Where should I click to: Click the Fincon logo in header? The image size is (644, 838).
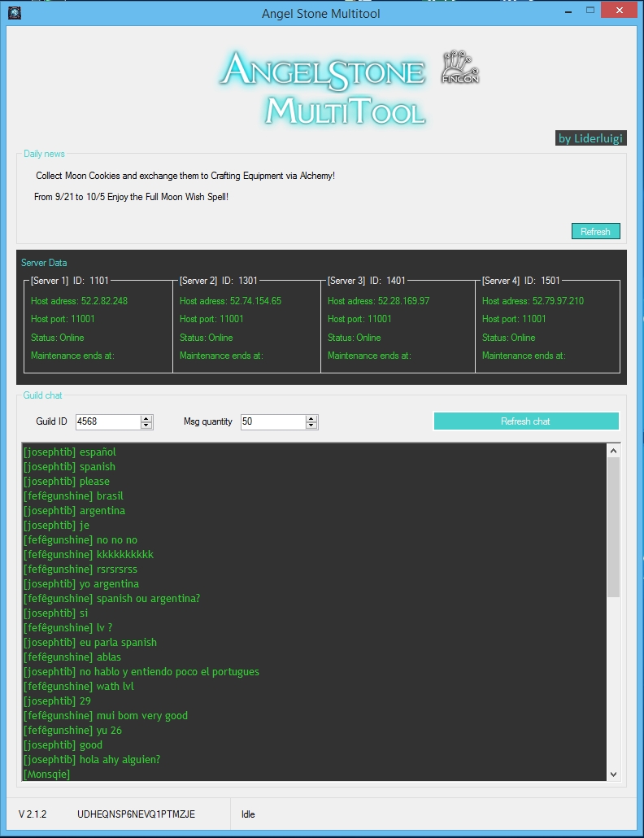pyautogui.click(x=459, y=68)
